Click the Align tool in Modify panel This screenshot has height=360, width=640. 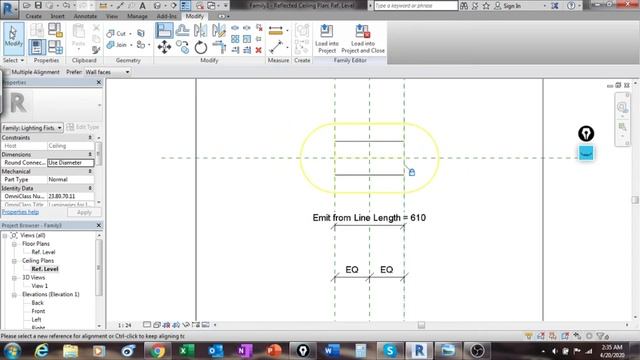[x=164, y=31]
